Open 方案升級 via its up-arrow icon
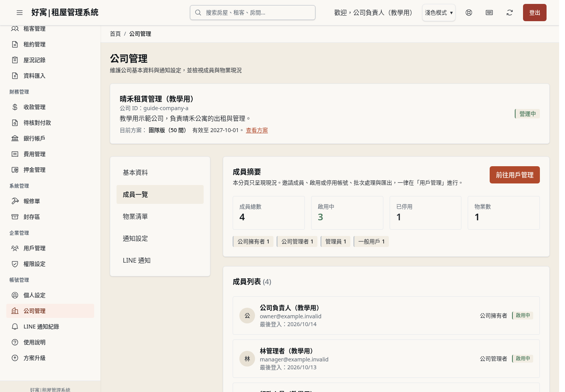This screenshot has height=392, width=565. 15,358
